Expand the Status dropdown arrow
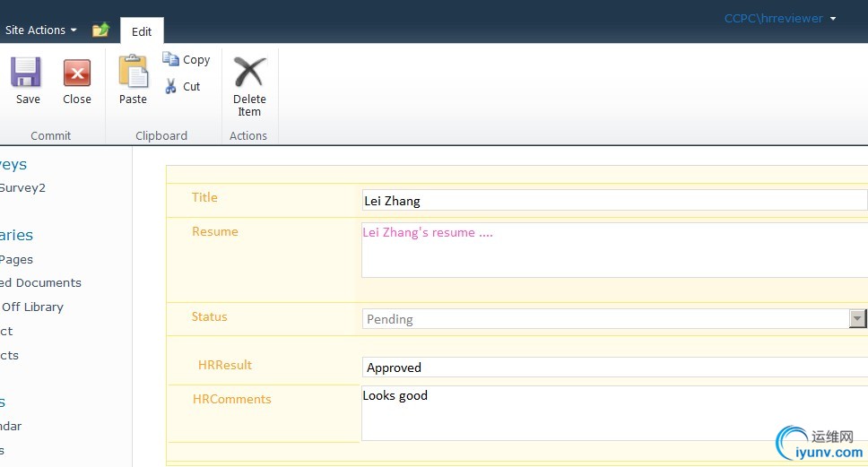The height and width of the screenshot is (467, 868). tap(857, 318)
